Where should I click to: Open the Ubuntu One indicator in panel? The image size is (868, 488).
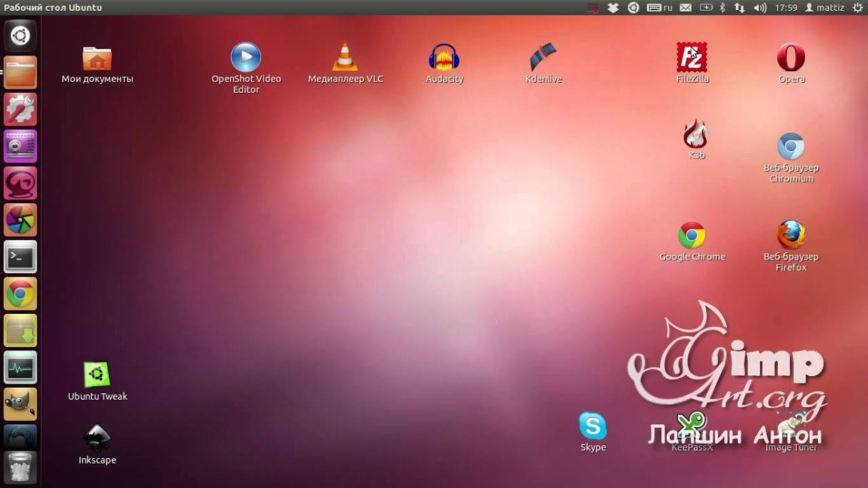click(x=633, y=7)
